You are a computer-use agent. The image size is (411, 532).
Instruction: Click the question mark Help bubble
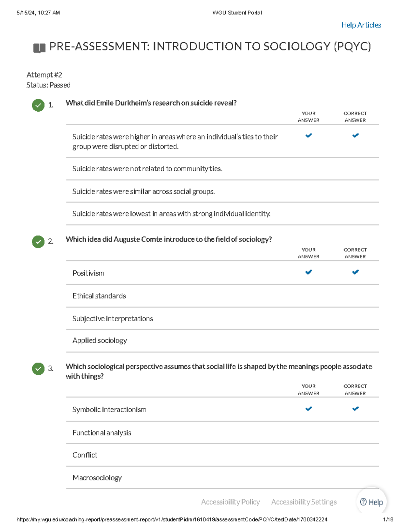click(x=372, y=502)
